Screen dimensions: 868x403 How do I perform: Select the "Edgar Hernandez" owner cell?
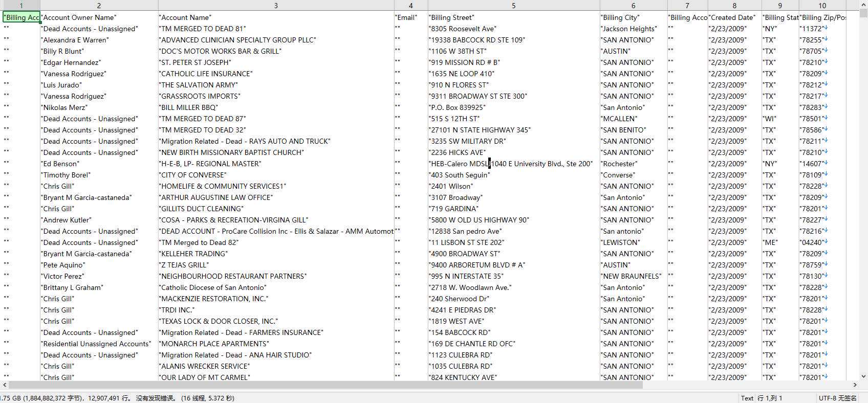[99, 62]
